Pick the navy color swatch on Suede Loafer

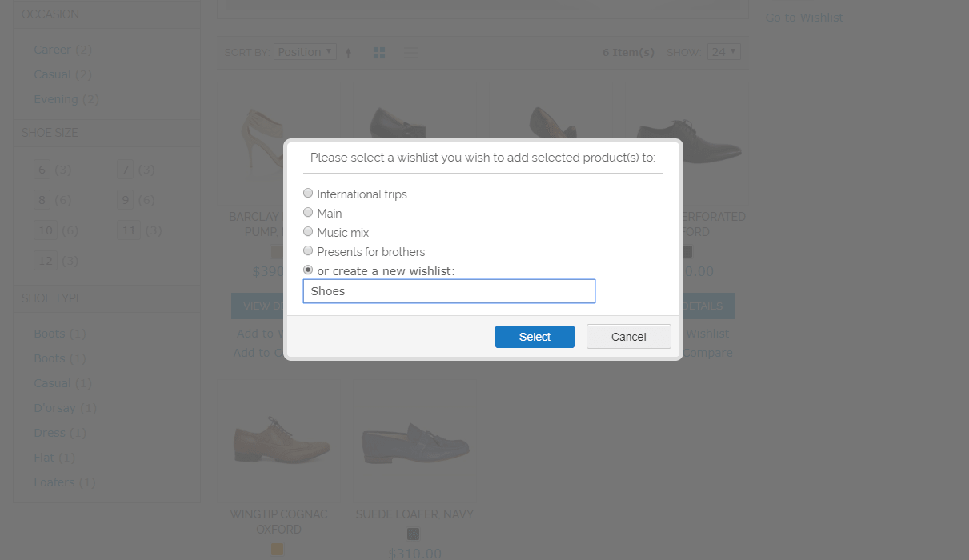tap(413, 534)
